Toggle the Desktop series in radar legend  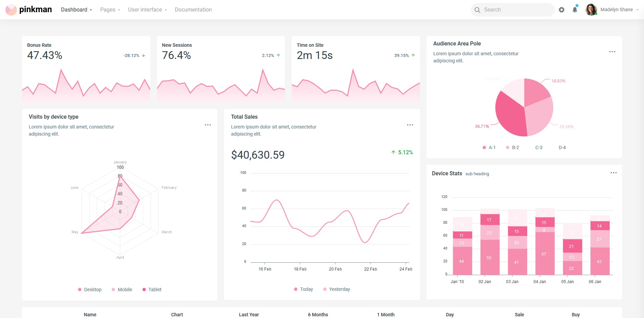click(89, 290)
